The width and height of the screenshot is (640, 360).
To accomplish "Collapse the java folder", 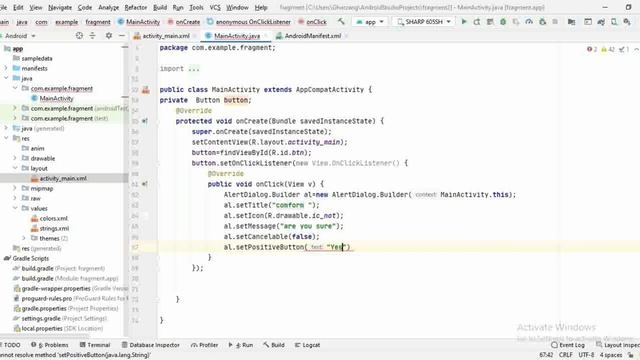I will (6, 78).
